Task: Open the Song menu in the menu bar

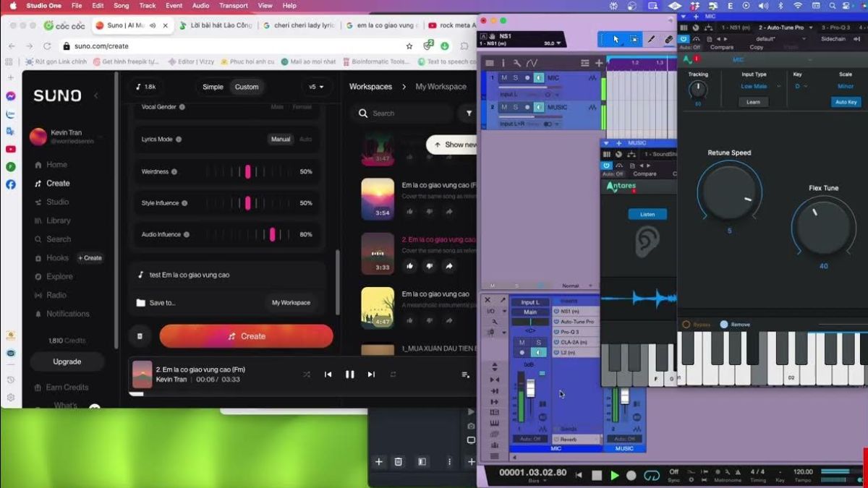Action: click(x=120, y=5)
